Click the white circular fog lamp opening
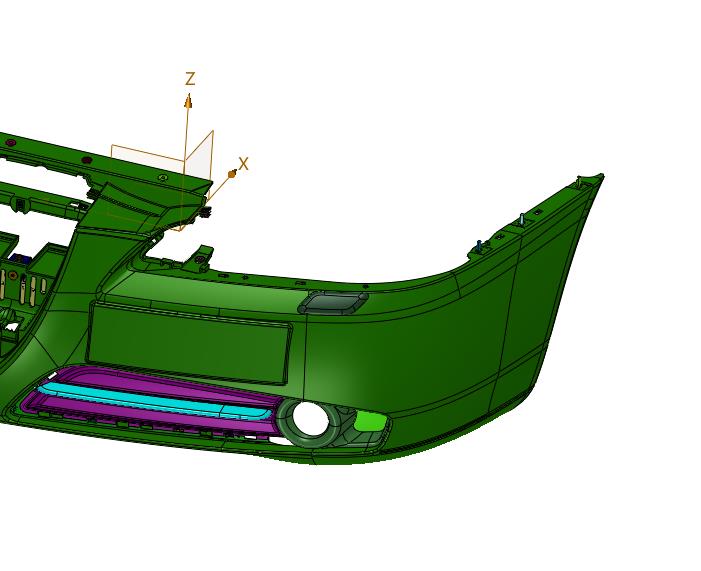Viewport: 701px width, 571px height. tap(310, 419)
